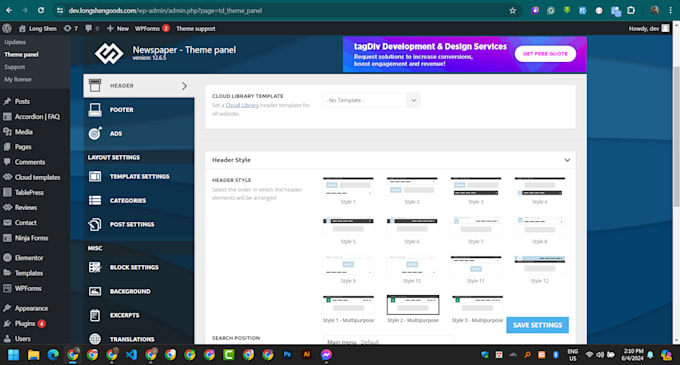Open WPForms in the admin bar
680x365 pixels.
click(152, 29)
